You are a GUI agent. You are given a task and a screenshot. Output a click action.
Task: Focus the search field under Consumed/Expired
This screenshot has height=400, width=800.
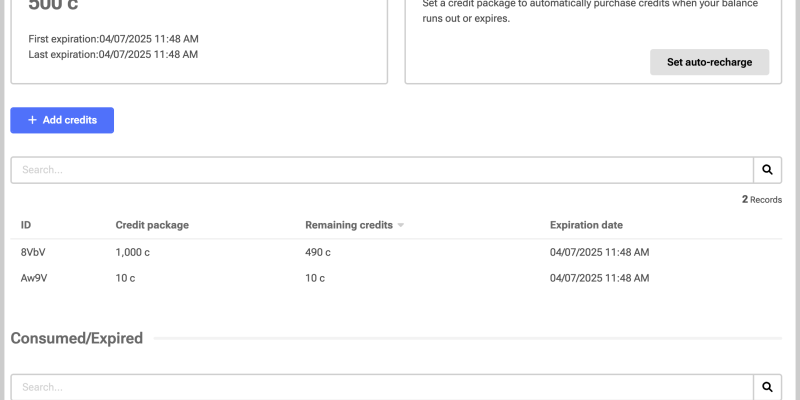tap(382, 387)
